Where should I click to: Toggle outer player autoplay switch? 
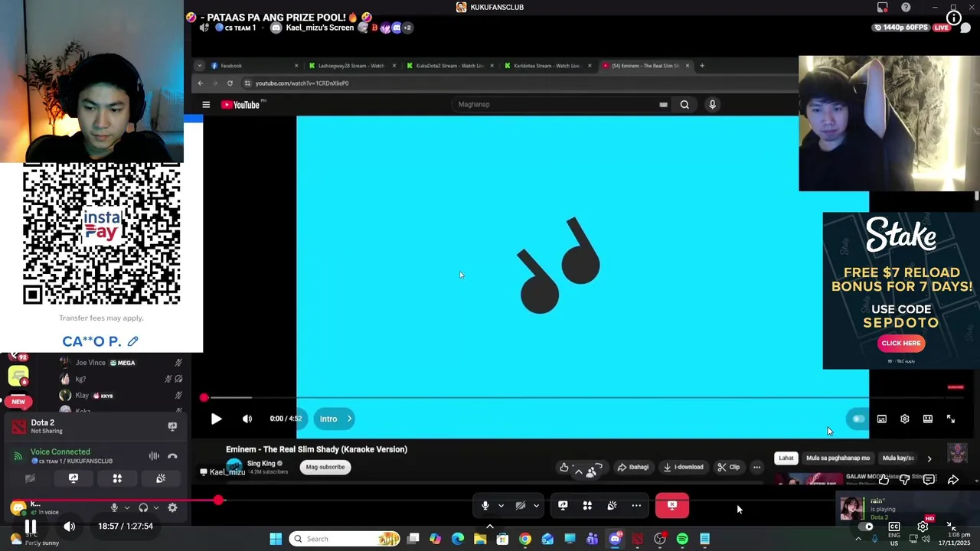tap(866, 527)
